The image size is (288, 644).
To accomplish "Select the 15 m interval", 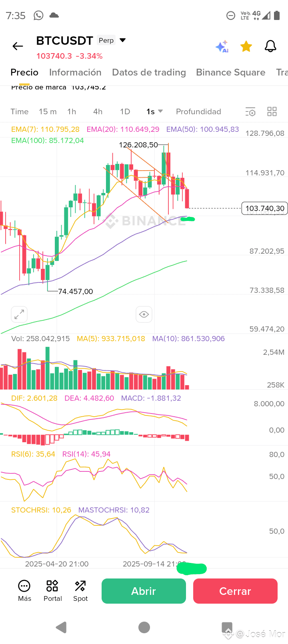I will pyautogui.click(x=48, y=111).
